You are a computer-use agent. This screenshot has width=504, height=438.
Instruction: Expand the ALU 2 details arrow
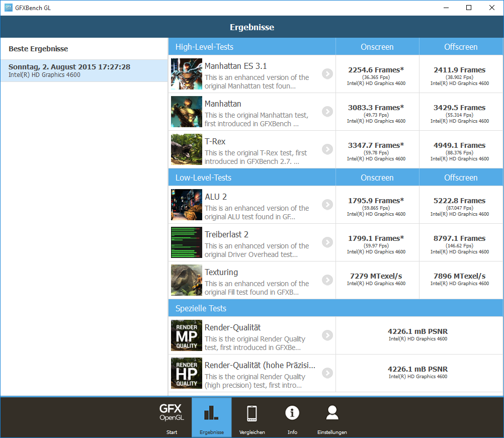coord(327,204)
